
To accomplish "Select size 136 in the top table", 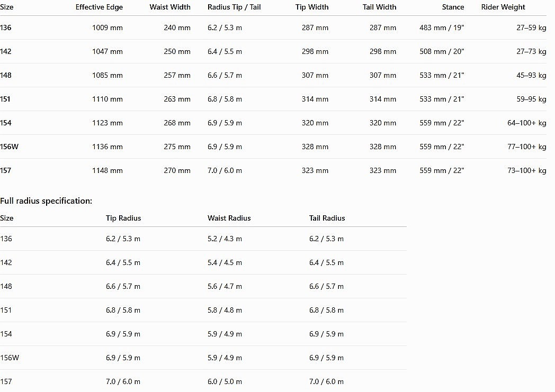I will click(x=6, y=28).
